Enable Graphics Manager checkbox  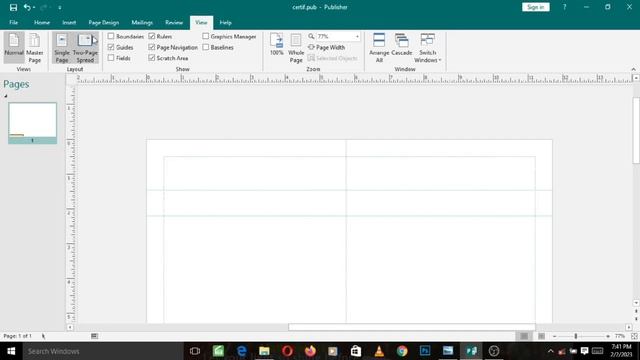pos(206,36)
